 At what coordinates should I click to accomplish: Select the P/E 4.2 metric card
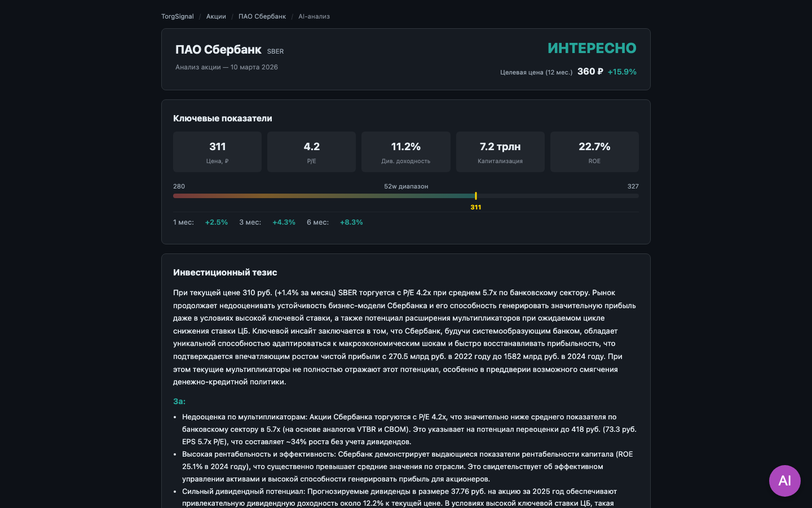tap(311, 152)
